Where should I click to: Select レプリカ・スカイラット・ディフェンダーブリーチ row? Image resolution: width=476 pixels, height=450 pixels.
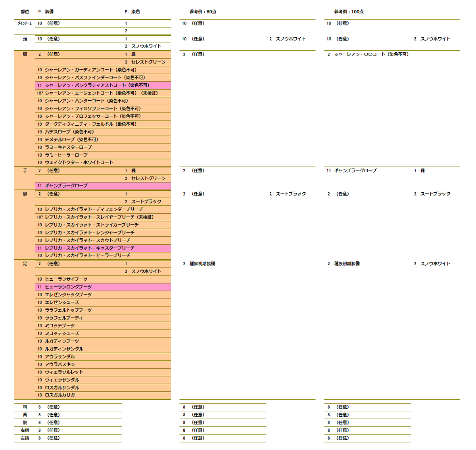(x=103, y=209)
